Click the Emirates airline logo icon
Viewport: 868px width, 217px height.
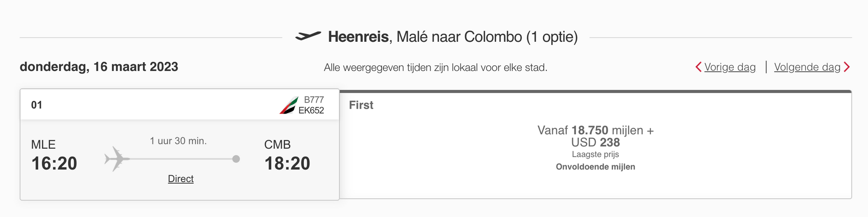pyautogui.click(x=289, y=105)
